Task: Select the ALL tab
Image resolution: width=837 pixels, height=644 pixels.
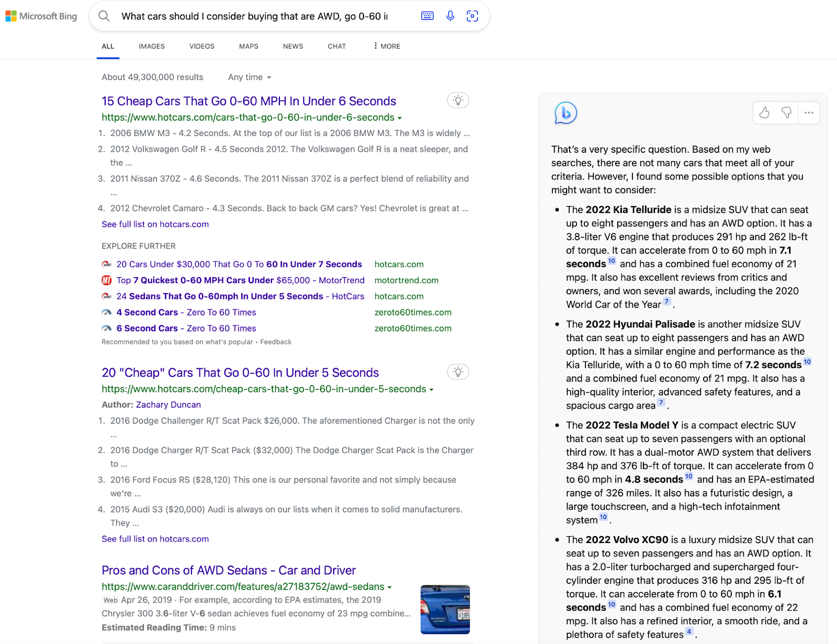Action: 108,46
